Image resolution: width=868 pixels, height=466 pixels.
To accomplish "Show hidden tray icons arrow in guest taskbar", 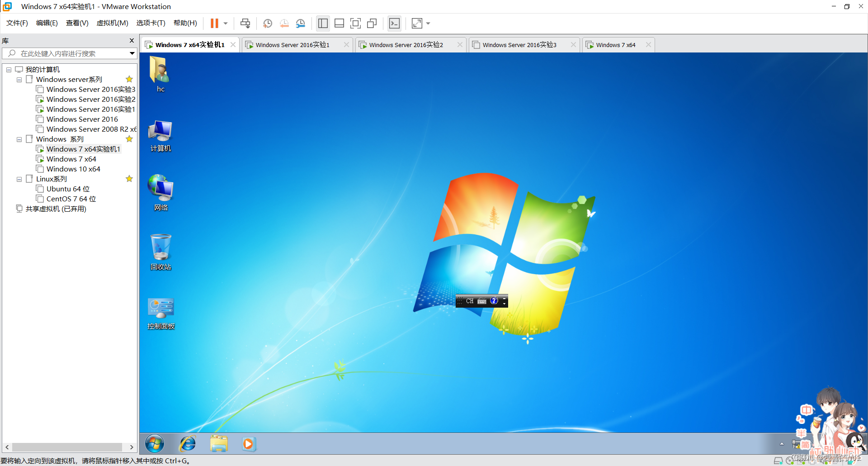I will click(782, 444).
